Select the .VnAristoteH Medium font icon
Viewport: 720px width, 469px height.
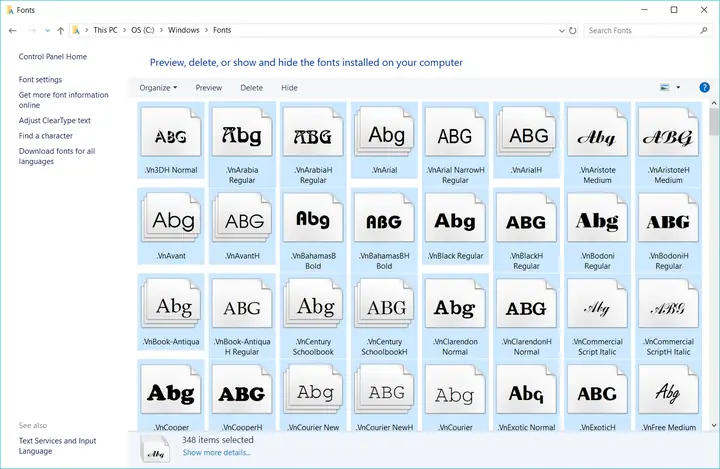(x=669, y=132)
